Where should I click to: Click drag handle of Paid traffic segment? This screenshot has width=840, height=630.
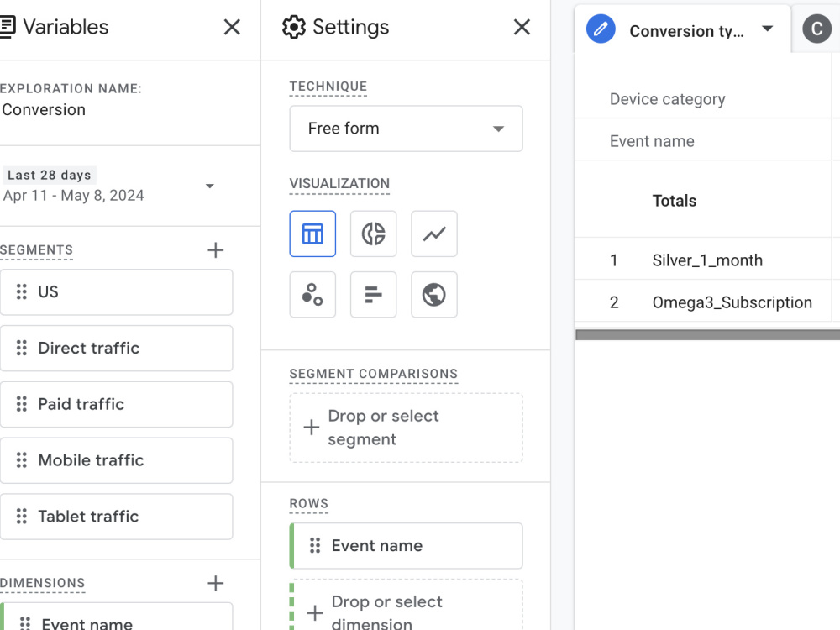click(22, 404)
